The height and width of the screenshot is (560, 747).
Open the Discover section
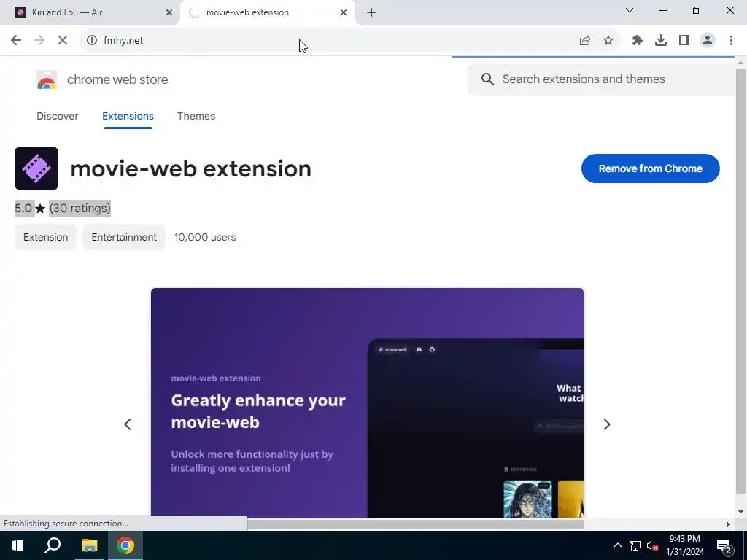(x=57, y=116)
